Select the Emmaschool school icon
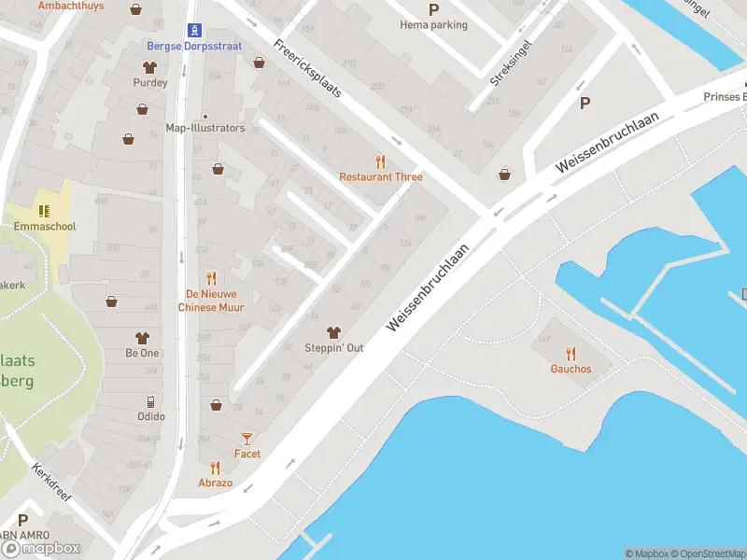 tap(44, 211)
